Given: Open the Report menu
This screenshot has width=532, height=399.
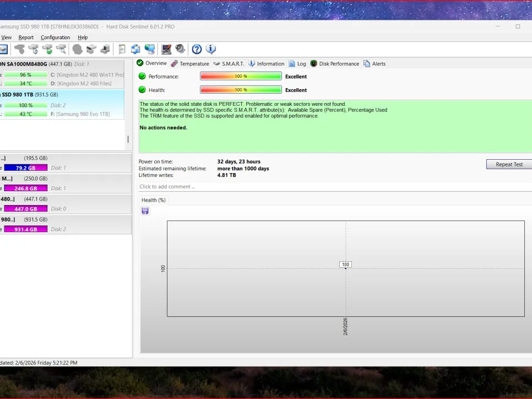Looking at the screenshot, I should click(26, 37).
